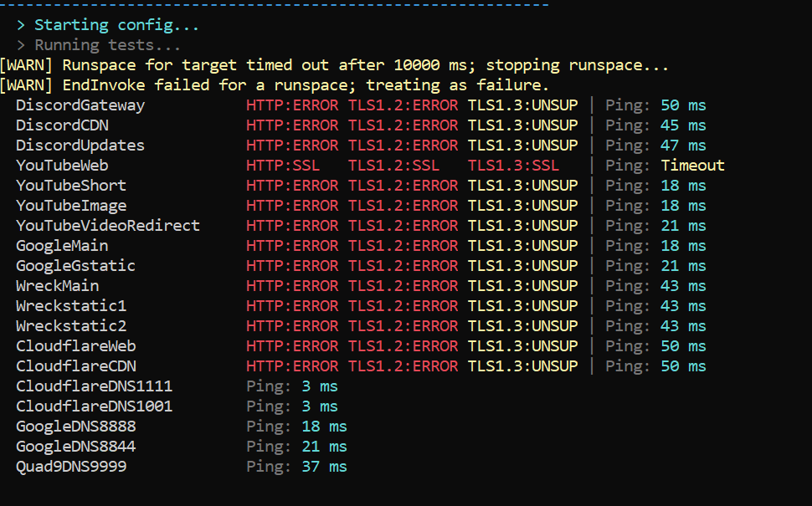Screen dimensions: 812x506
Task: Select the GoogleDNS8888 row label
Action: pyautogui.click(x=76, y=427)
